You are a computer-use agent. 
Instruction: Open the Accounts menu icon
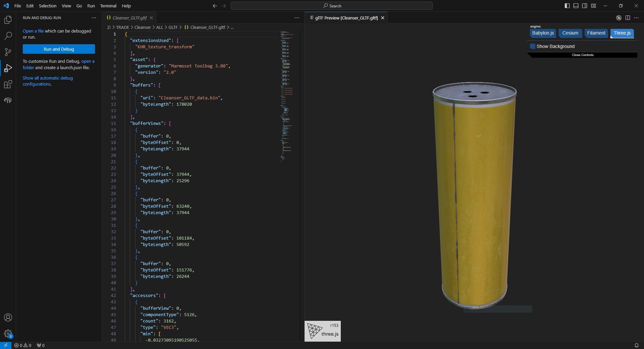coord(8,317)
